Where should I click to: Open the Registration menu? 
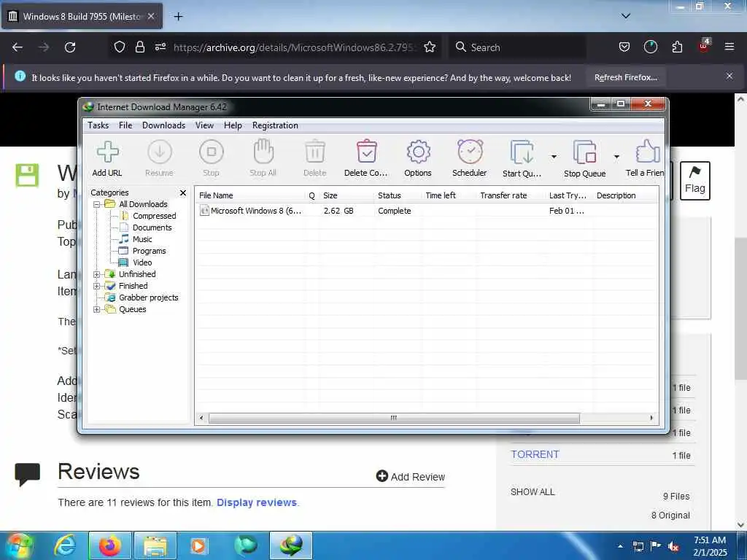coord(275,125)
